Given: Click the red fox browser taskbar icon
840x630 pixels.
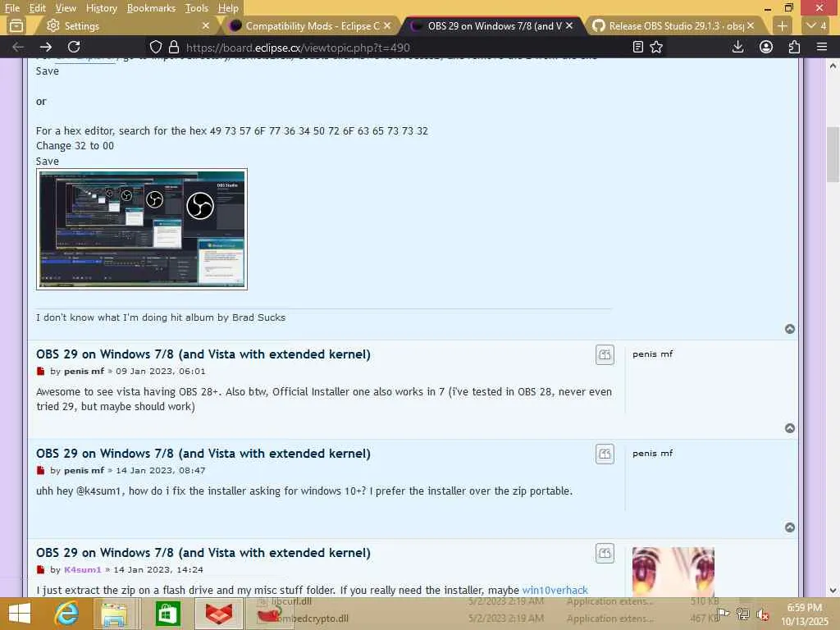Looking at the screenshot, I should tap(219, 614).
